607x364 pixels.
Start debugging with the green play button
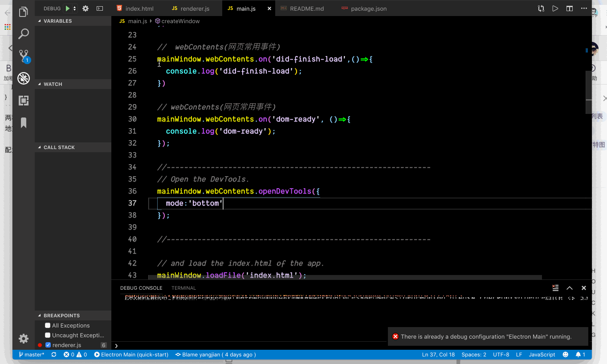67,8
